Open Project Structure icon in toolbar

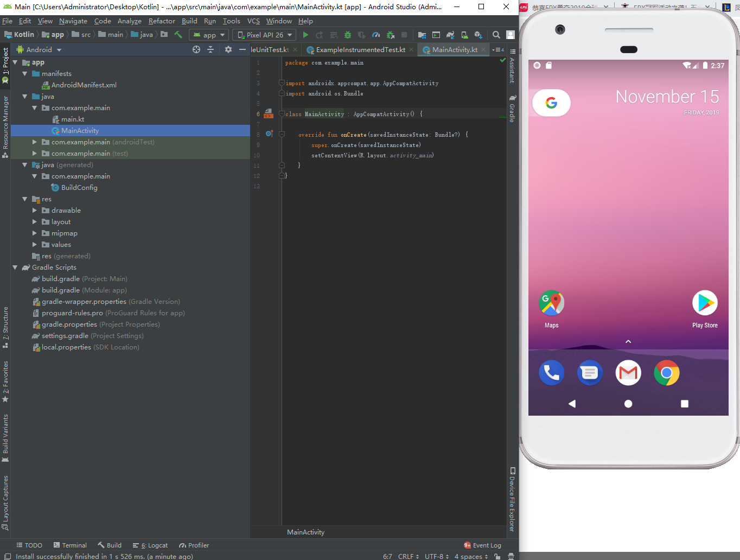(x=422, y=35)
